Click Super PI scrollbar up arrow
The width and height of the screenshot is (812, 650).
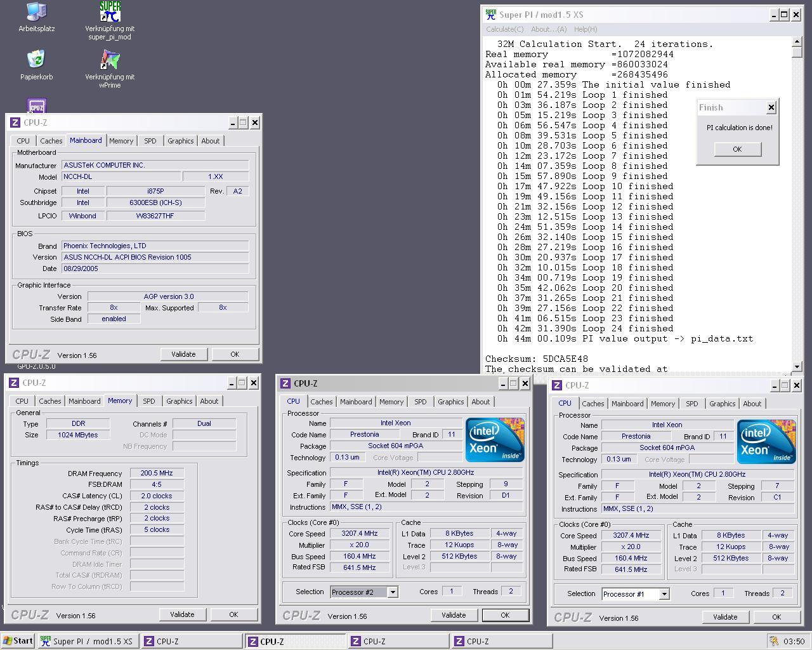tap(797, 42)
